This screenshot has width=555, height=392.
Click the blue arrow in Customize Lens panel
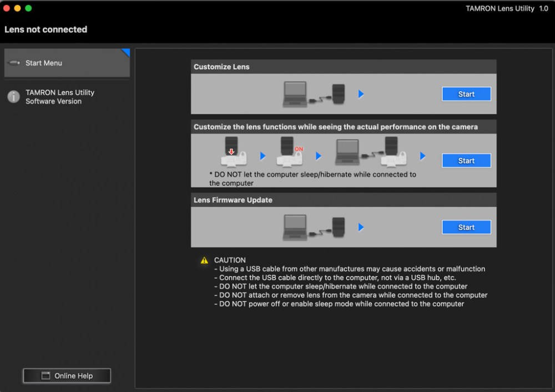361,94
